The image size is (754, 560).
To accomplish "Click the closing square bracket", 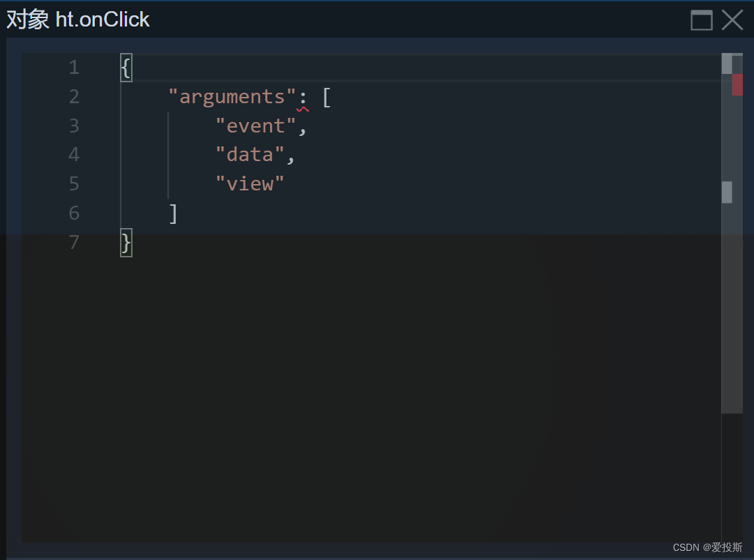I will [174, 213].
